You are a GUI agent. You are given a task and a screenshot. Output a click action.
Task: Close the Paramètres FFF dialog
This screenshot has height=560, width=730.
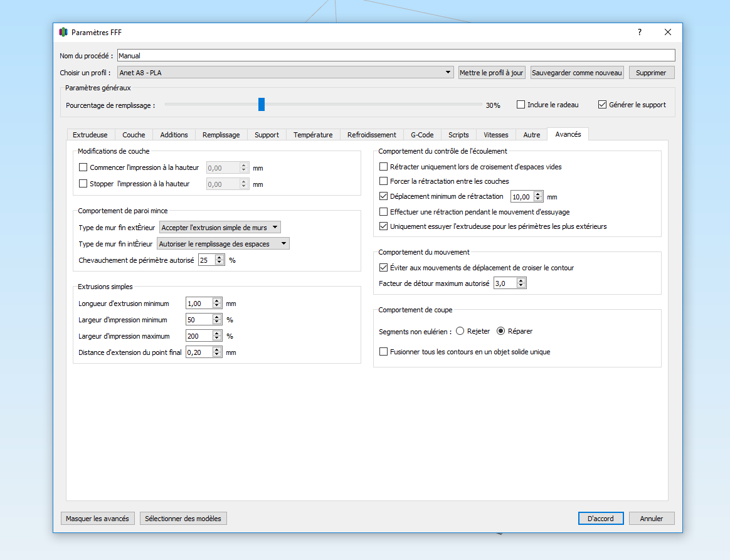[x=668, y=32]
